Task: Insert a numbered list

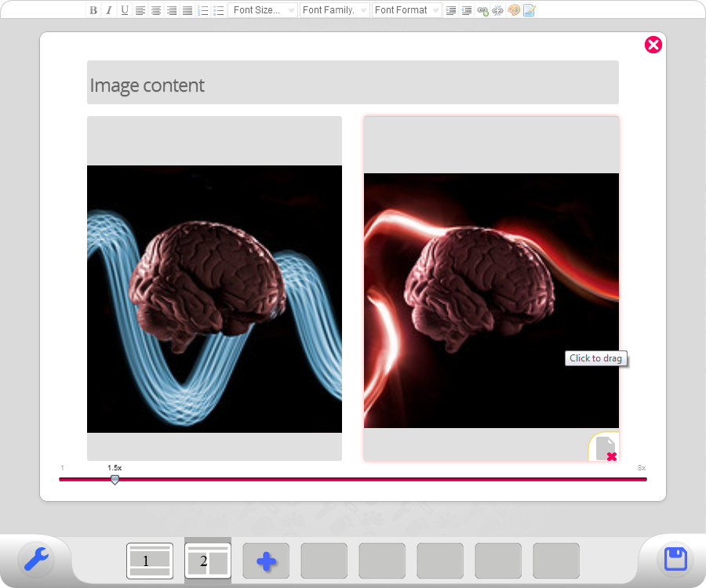Action: click(203, 10)
